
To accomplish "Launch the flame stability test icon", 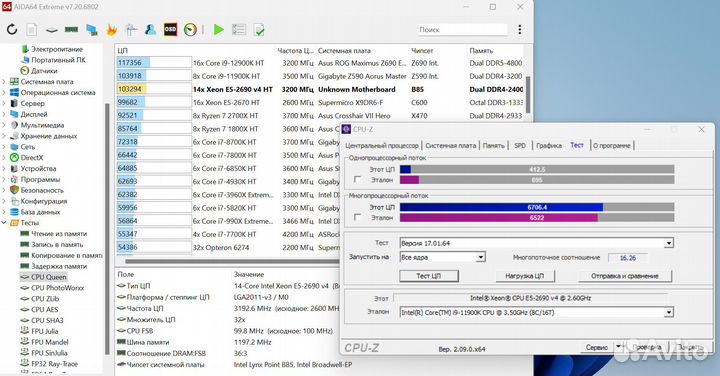I will tap(112, 30).
